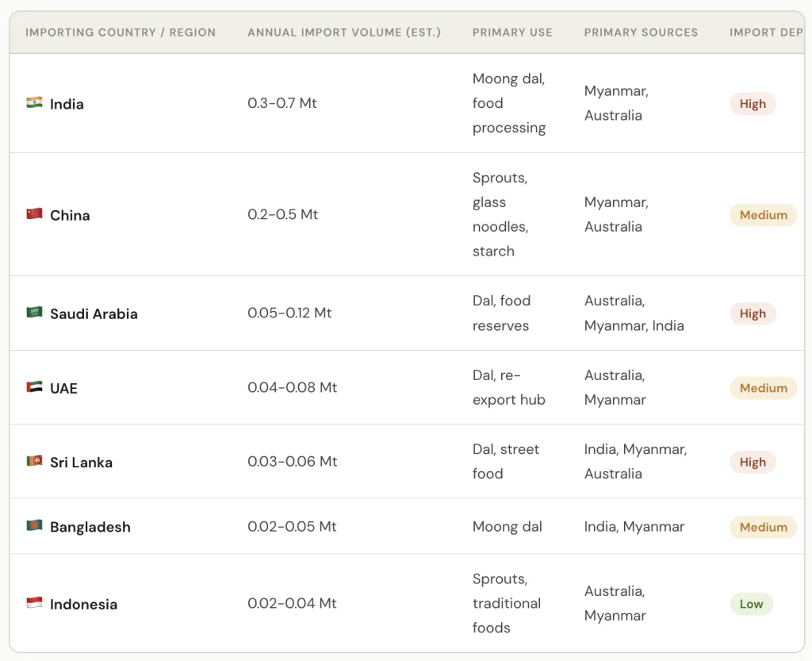Click the China flag icon

[34, 213]
